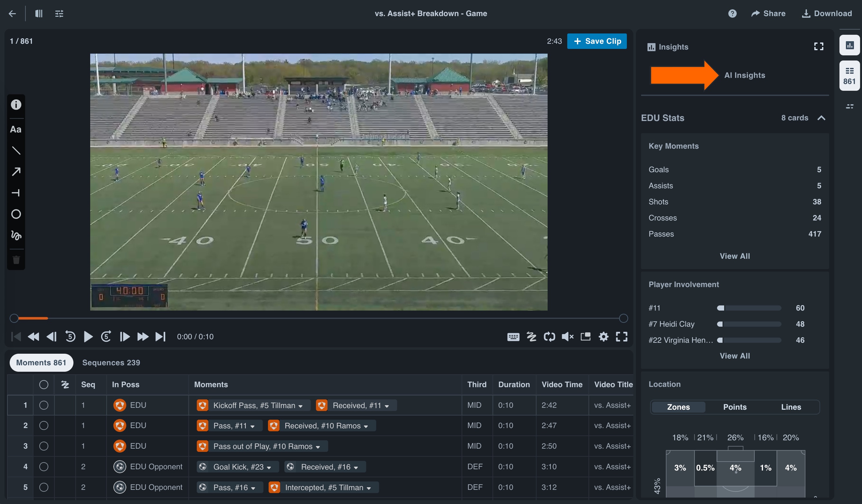Image resolution: width=862 pixels, height=504 pixels.
Task: Select row 1 circle checkbox
Action: (44, 405)
